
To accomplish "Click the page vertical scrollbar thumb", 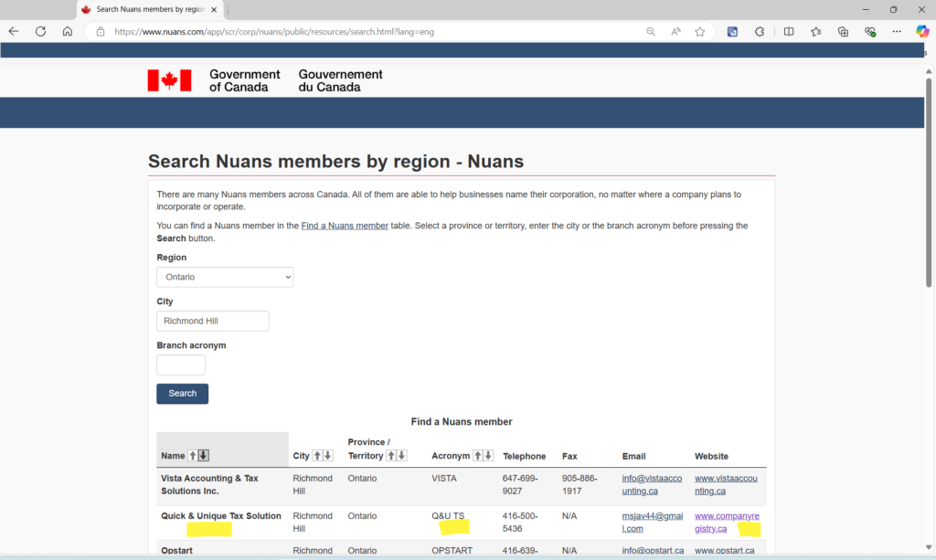I will (x=929, y=182).
